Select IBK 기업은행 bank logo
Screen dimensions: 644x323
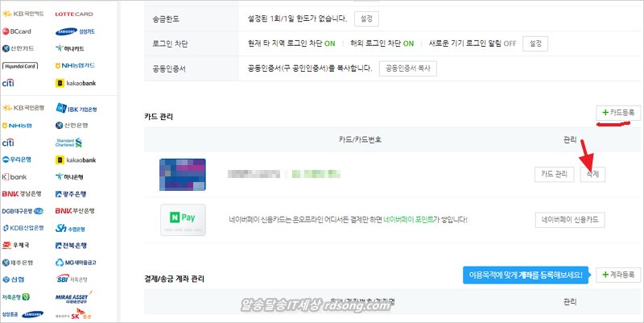click(77, 109)
